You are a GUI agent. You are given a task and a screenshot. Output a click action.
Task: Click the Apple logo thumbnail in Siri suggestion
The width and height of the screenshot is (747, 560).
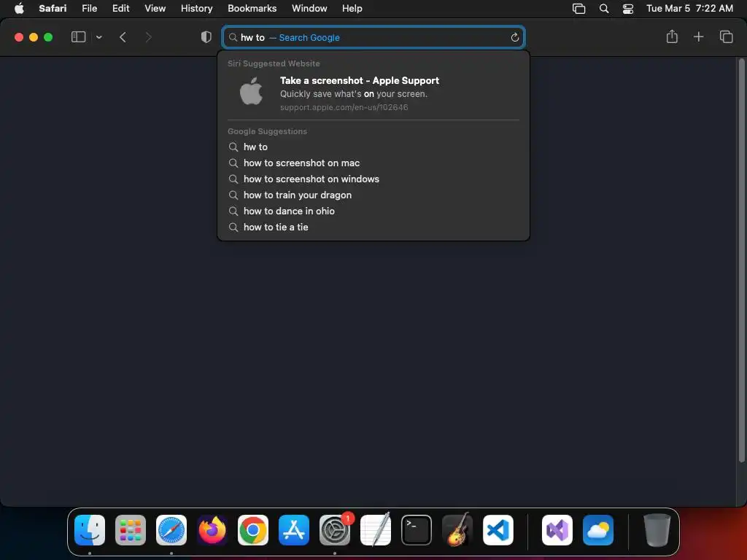point(251,91)
